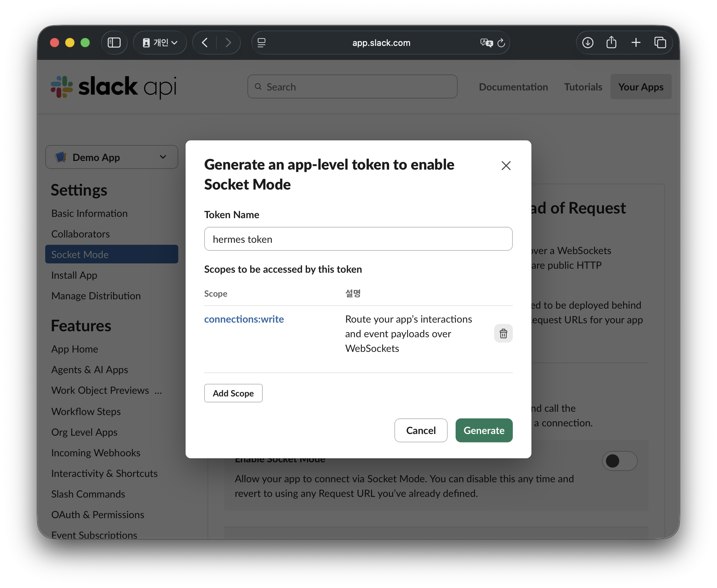Screen dimensions: 717x588
Task: Click the Slack API logo
Action: coord(114,87)
